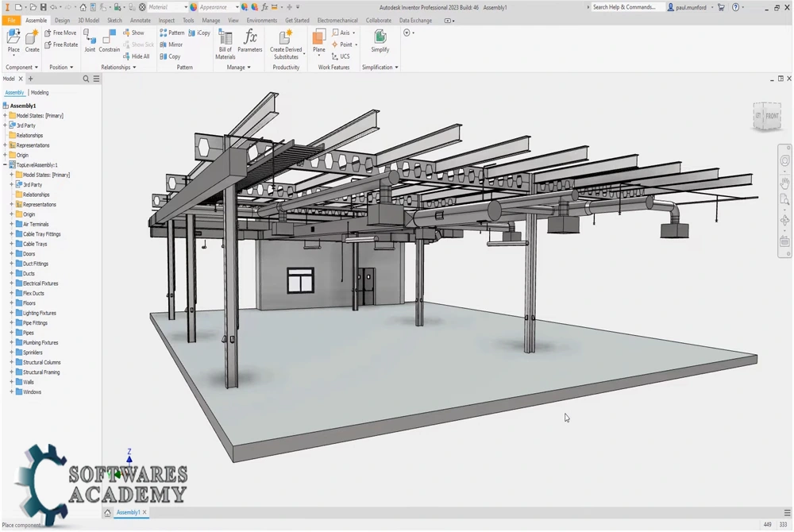Select the Free Rotate tool
Viewport: 794px width, 532px height.
point(61,44)
